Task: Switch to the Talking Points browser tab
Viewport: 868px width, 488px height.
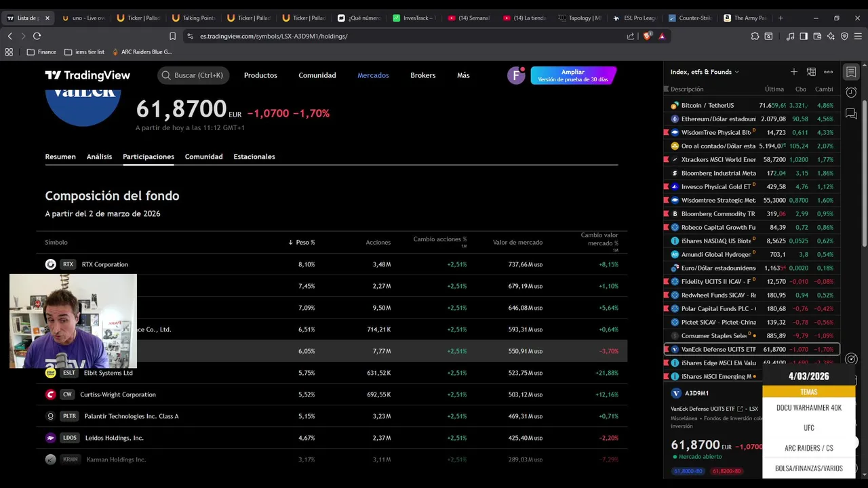Action: pos(193,18)
